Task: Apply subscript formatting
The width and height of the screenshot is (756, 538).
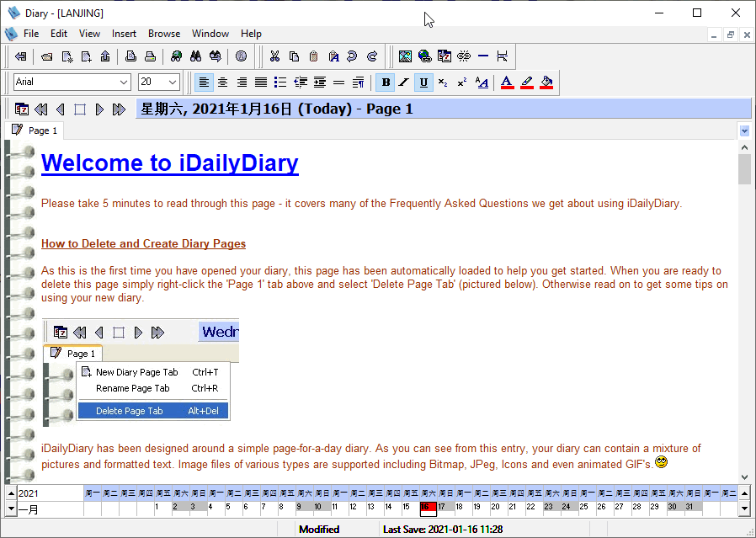Action: (x=443, y=82)
